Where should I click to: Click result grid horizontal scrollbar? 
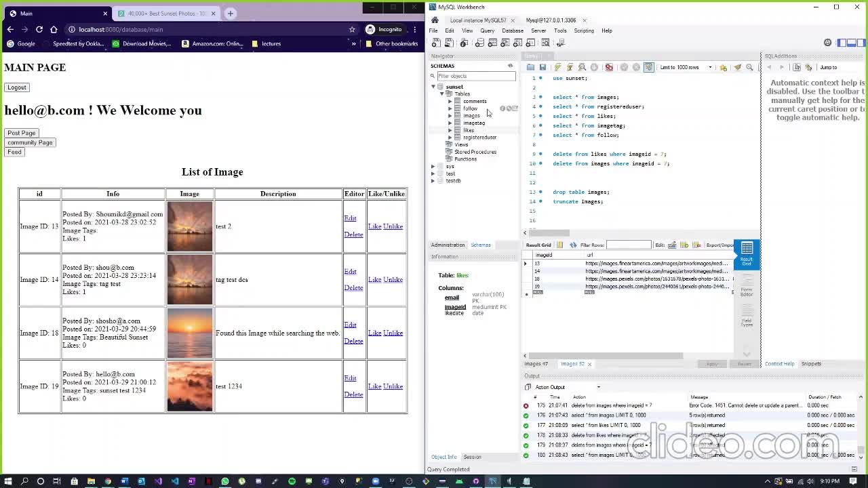tap(606, 355)
